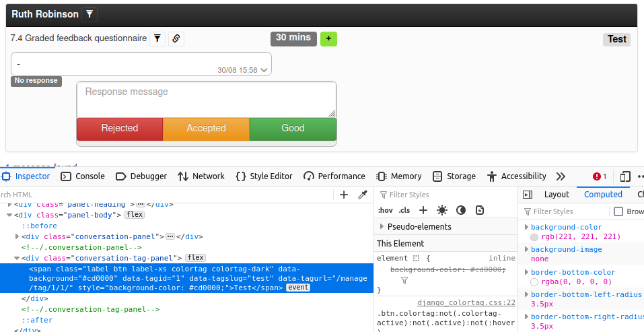Click the Test tag label
Image resolution: width=644 pixels, height=332 pixels.
616,39
